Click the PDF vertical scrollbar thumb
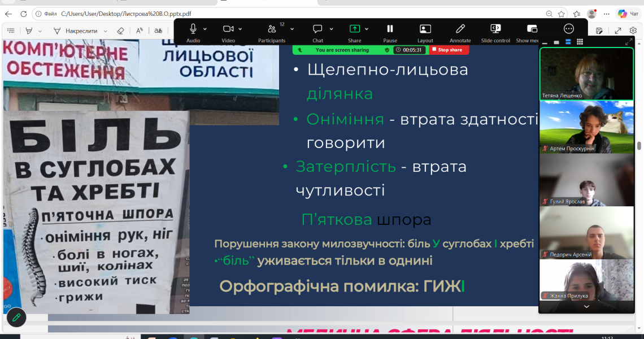 click(639, 146)
